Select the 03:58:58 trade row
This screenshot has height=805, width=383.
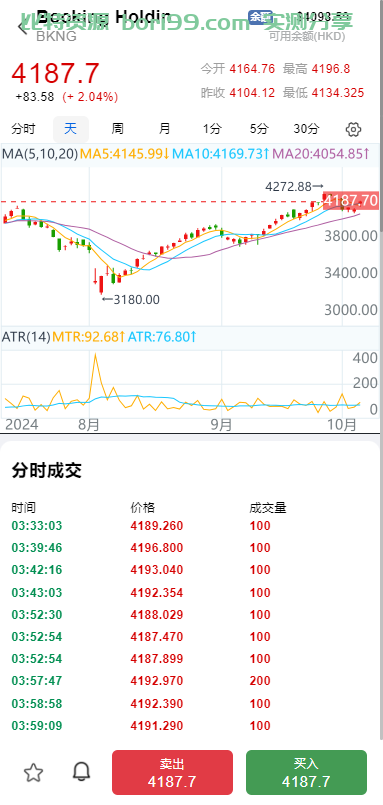point(191,703)
